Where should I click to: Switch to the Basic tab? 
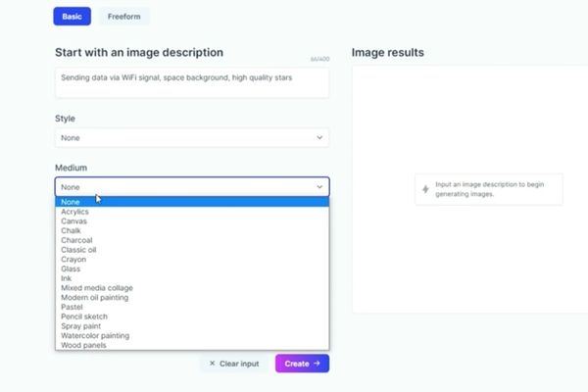click(72, 17)
